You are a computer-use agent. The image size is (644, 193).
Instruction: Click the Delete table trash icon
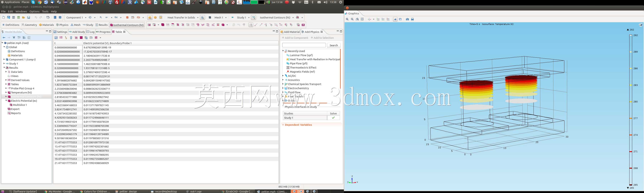71,37
